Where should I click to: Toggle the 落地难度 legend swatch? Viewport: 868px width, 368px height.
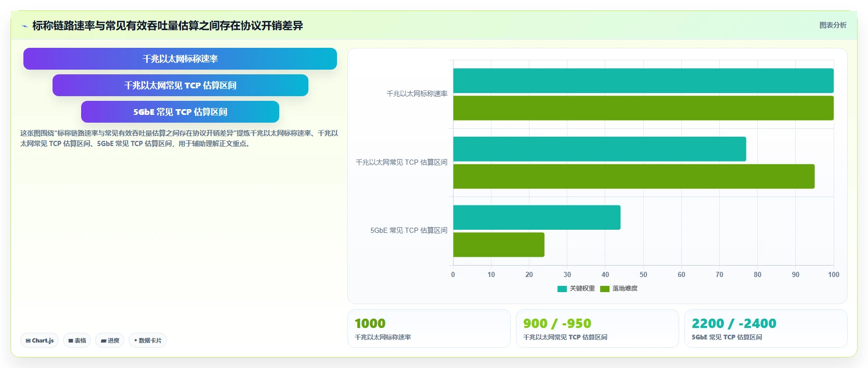[x=604, y=288]
